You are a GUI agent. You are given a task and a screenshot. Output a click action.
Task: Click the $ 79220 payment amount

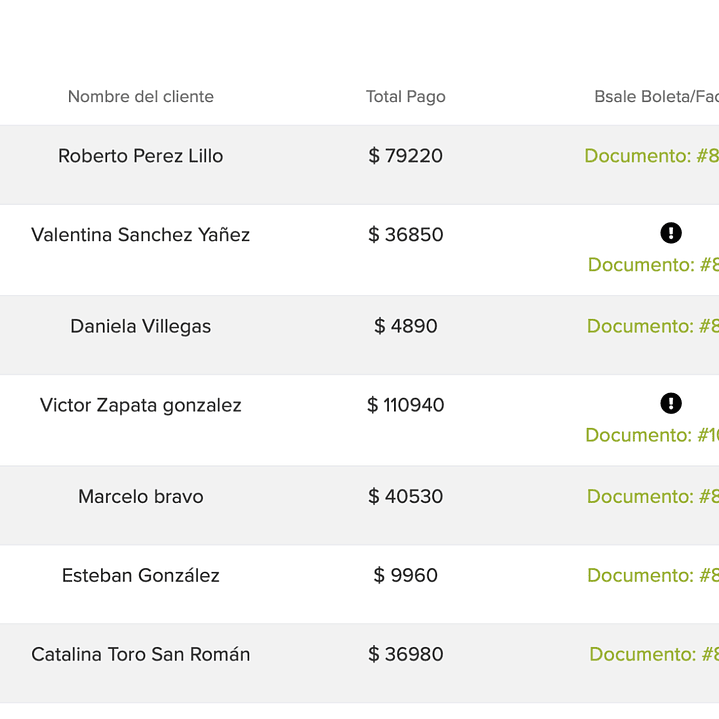pyautogui.click(x=406, y=156)
